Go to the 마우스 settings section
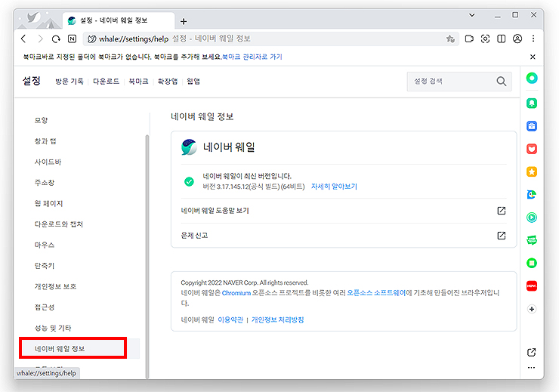 pos(45,245)
